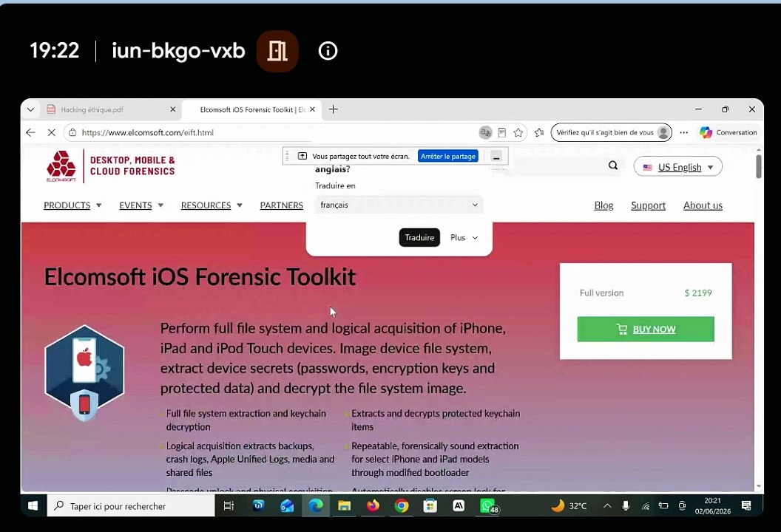Select the Elcomsoft iOS Forensic Toolkit tab
This screenshot has height=532, width=781.
tap(251, 109)
